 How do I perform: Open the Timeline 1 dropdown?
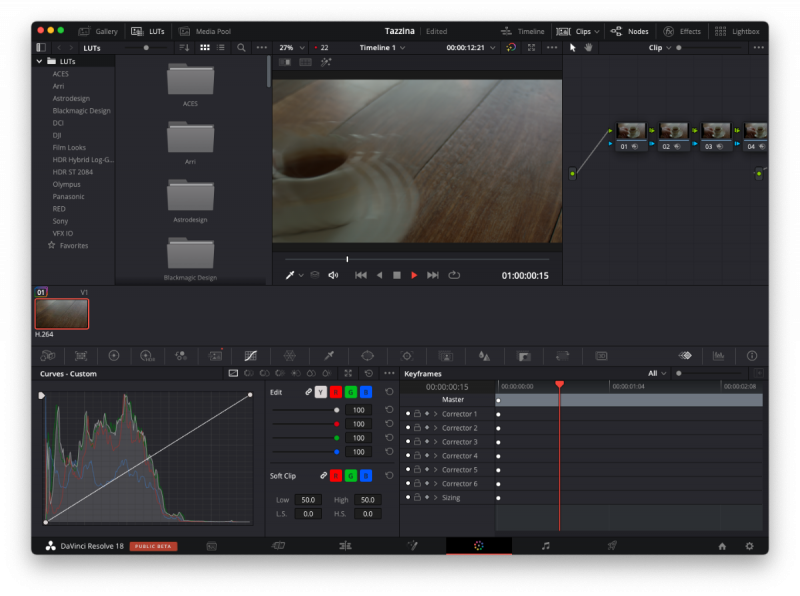382,47
